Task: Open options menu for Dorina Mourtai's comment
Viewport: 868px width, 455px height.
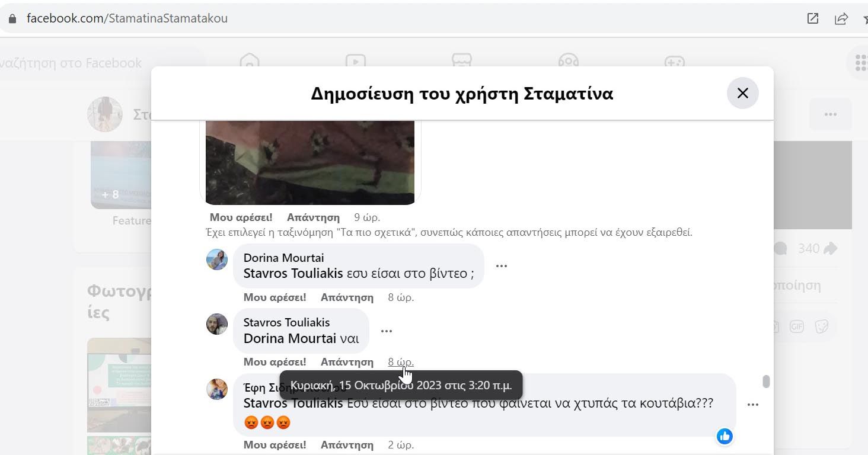Action: (502, 266)
